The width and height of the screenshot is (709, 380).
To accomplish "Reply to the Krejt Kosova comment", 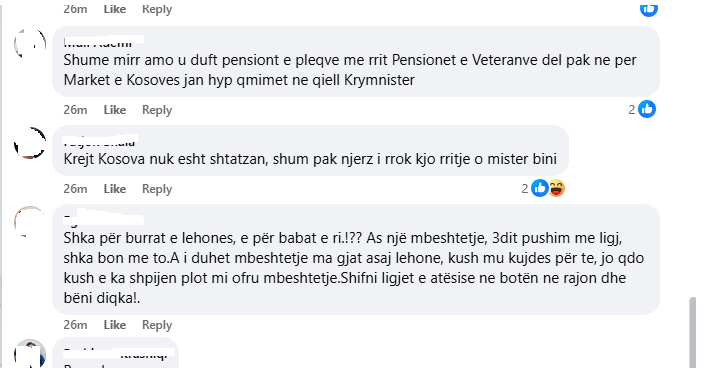I will tap(157, 189).
